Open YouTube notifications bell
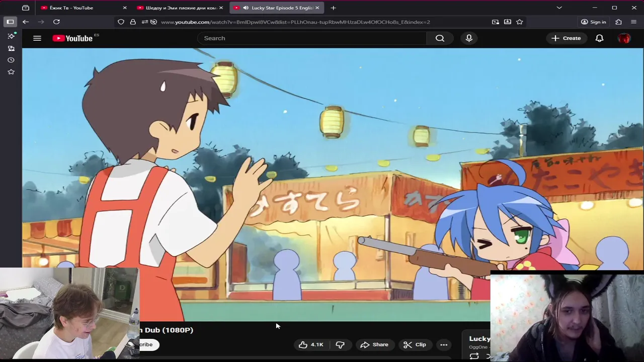 tap(599, 38)
